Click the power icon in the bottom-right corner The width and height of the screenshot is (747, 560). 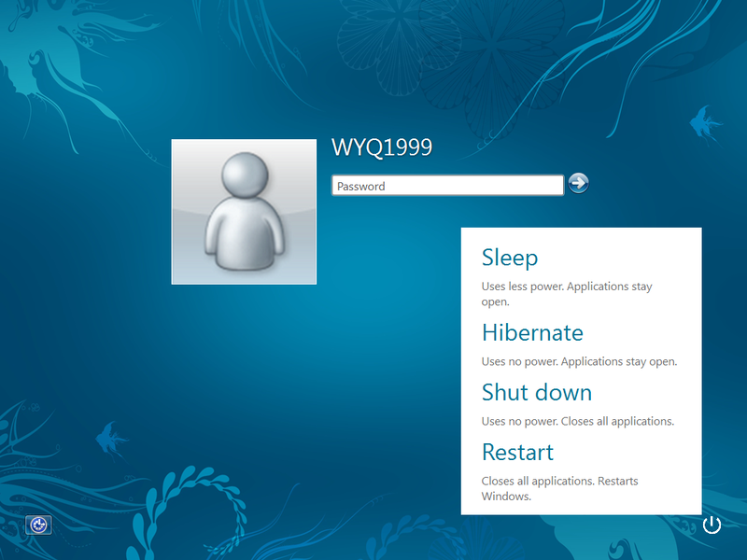coord(712,525)
